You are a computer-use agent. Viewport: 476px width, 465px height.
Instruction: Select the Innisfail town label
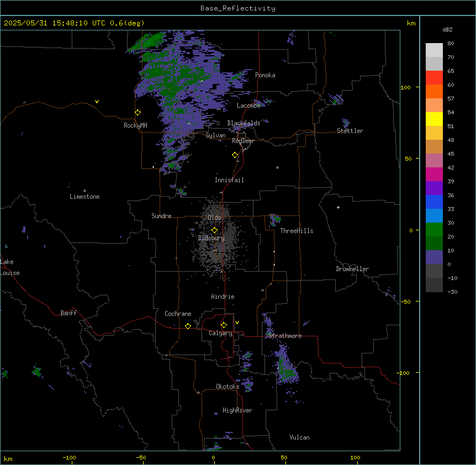pyautogui.click(x=229, y=180)
